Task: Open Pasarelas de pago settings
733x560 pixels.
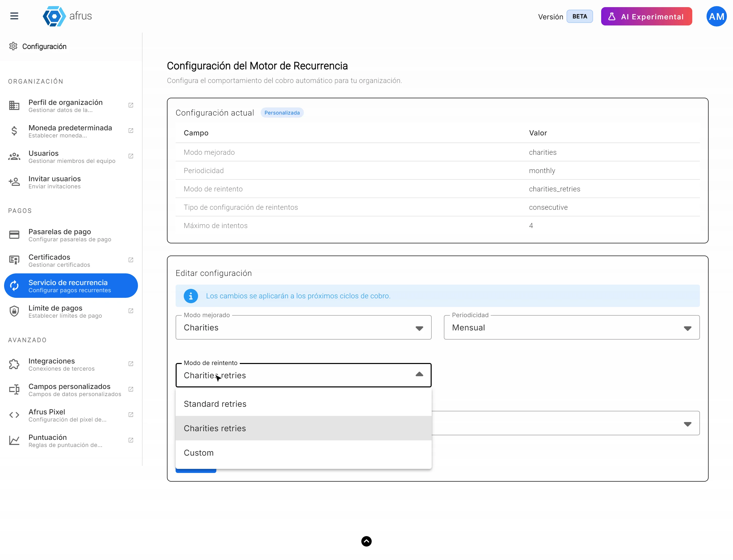Action: (71, 235)
